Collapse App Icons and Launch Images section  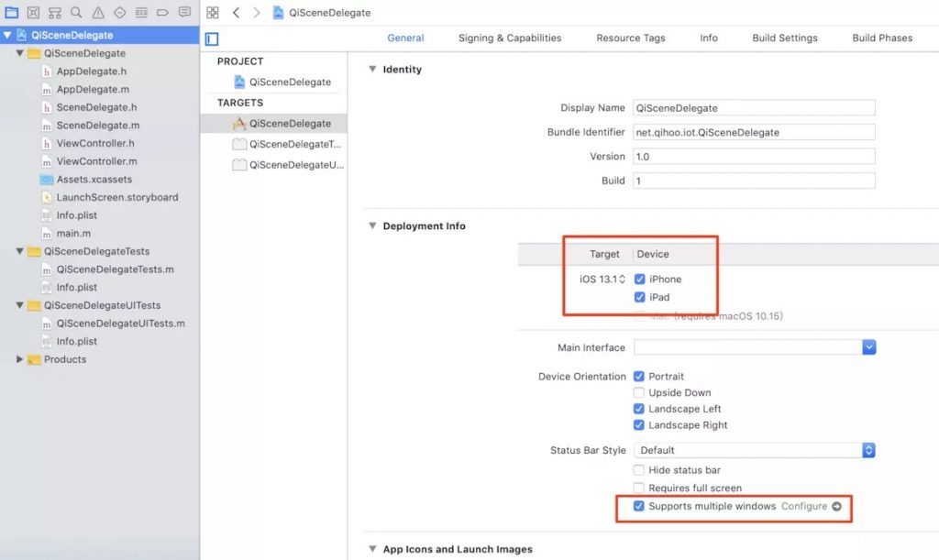click(372, 549)
